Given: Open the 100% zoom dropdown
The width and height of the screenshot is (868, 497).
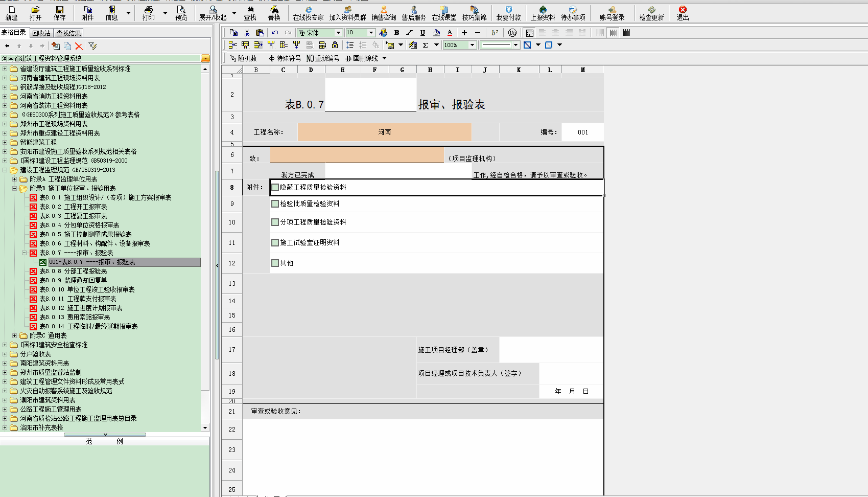Looking at the screenshot, I should click(472, 45).
